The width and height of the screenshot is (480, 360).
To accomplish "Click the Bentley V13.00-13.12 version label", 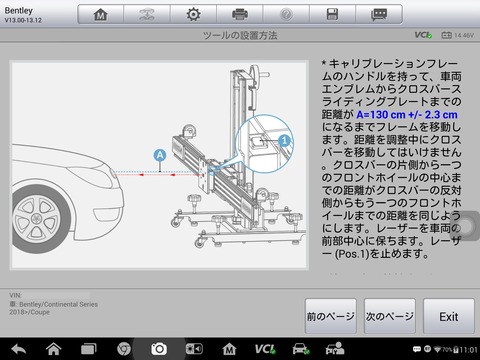I will [x=23, y=15].
